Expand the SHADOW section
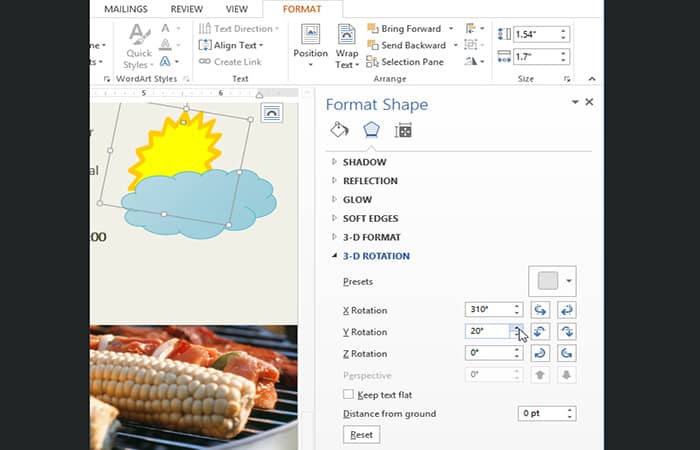This screenshot has width=700, height=450. (x=364, y=162)
